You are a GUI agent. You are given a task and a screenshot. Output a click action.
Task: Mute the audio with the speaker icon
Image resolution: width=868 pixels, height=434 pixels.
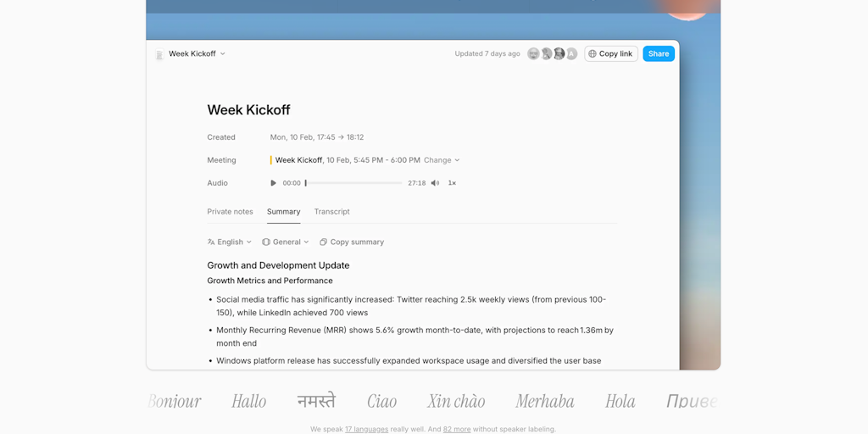pyautogui.click(x=435, y=183)
